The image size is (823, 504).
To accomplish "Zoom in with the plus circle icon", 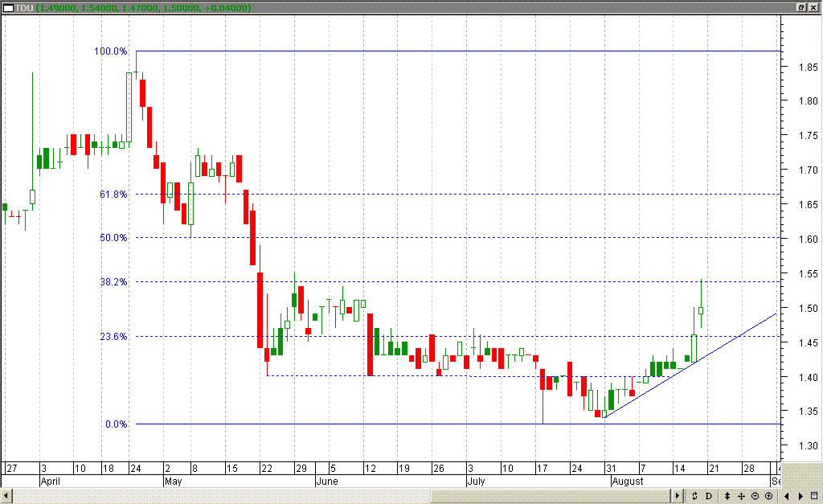I will (x=769, y=496).
